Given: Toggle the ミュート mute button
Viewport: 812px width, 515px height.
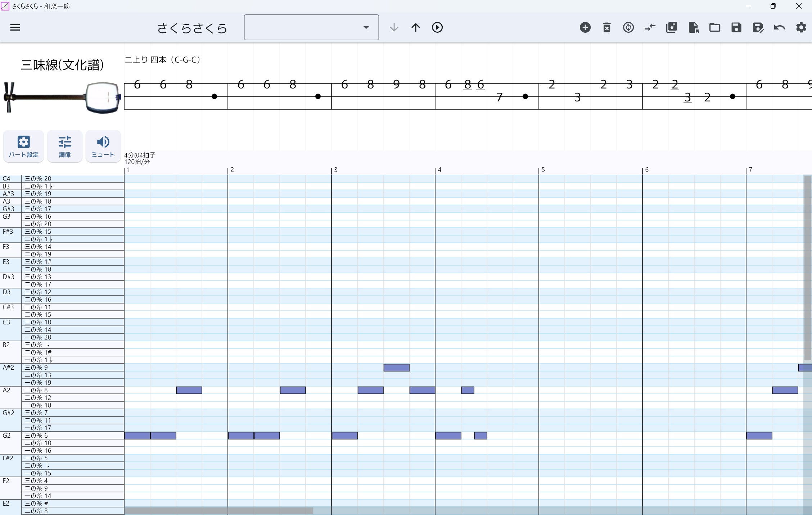Looking at the screenshot, I should point(103,146).
